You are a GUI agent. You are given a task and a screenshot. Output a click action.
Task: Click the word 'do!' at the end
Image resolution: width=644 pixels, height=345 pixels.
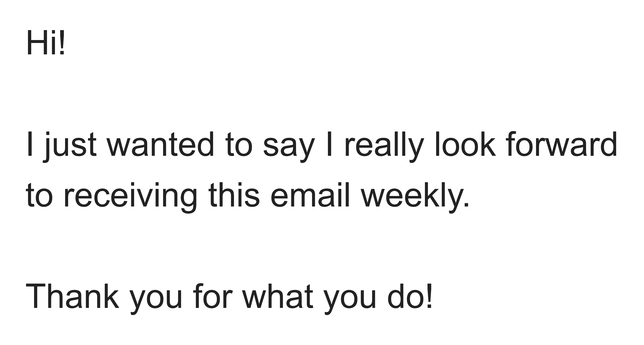click(x=410, y=296)
